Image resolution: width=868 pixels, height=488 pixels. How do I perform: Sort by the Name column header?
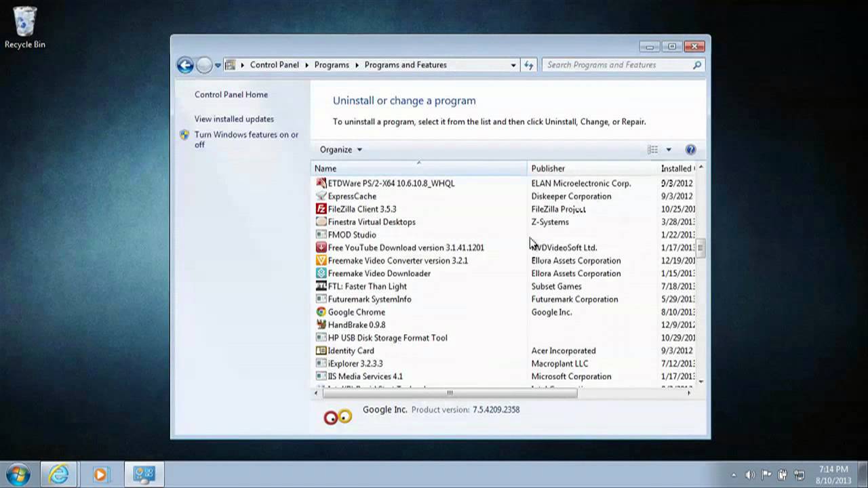click(419, 168)
